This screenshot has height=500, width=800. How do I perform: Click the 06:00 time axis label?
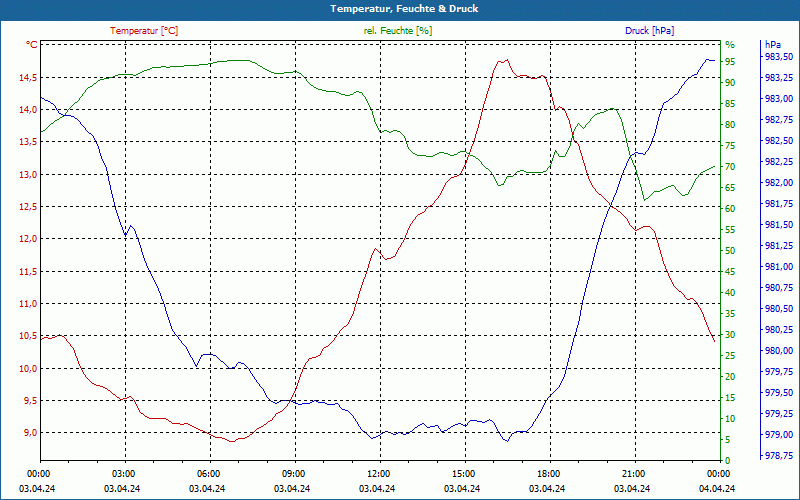[x=207, y=474]
